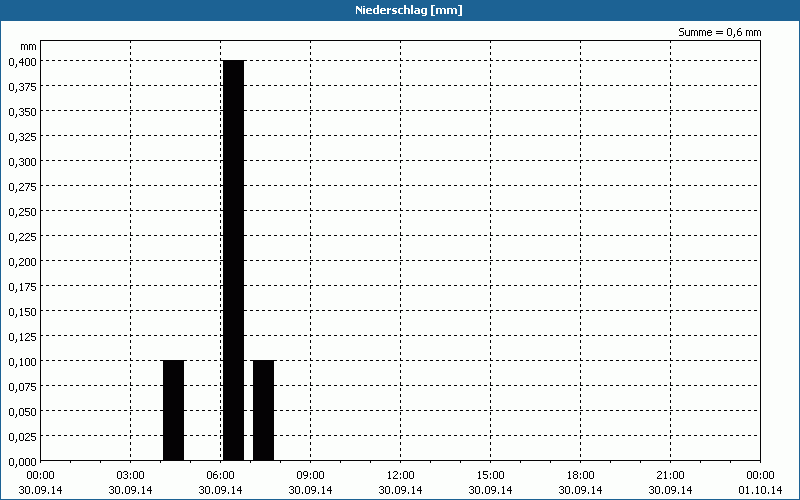The height and width of the screenshot is (500, 800).
Task: Choose the 0,125 y-axis label
Action: [x=23, y=336]
